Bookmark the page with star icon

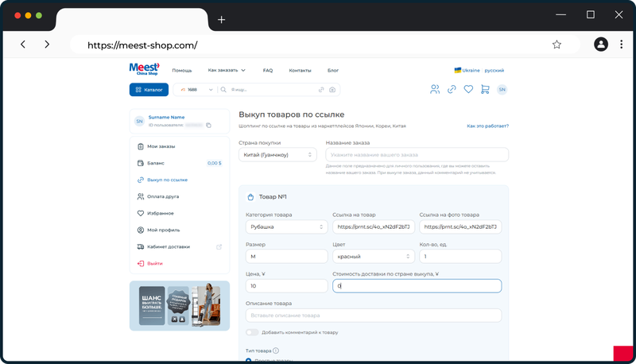click(x=556, y=45)
